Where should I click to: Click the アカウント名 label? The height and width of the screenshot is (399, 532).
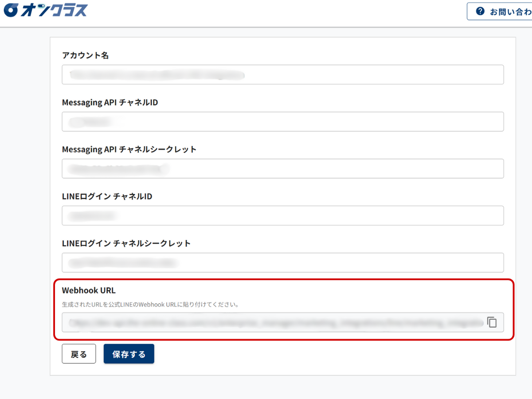[x=86, y=55]
